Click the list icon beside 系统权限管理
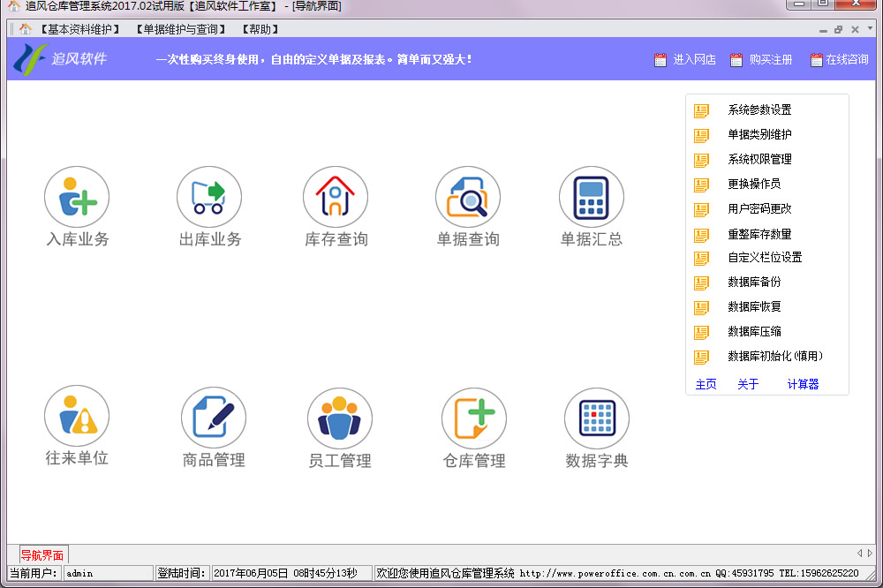Image resolution: width=883 pixels, height=588 pixels. click(701, 160)
